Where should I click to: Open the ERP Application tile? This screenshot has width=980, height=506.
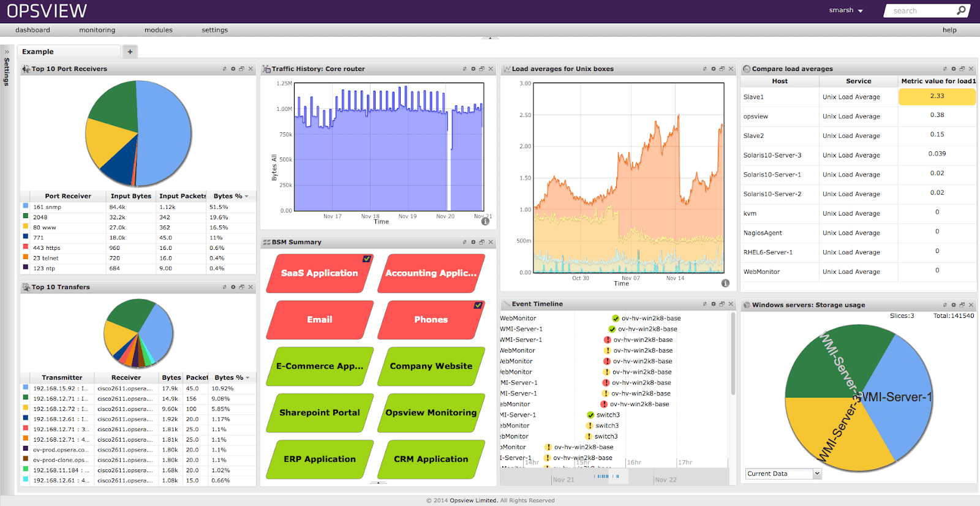(320, 459)
